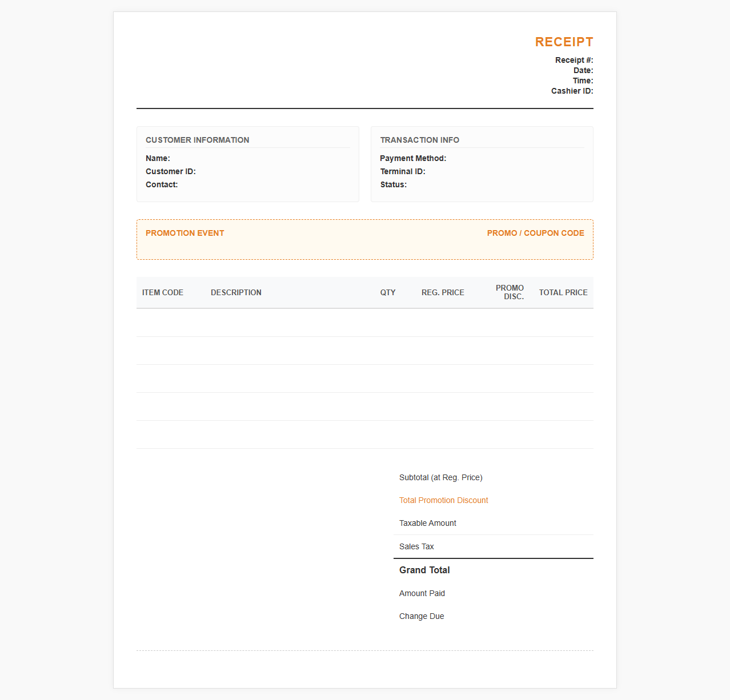
Task: Click the 'Taxable Amount' line
Action: pyautogui.click(x=494, y=523)
